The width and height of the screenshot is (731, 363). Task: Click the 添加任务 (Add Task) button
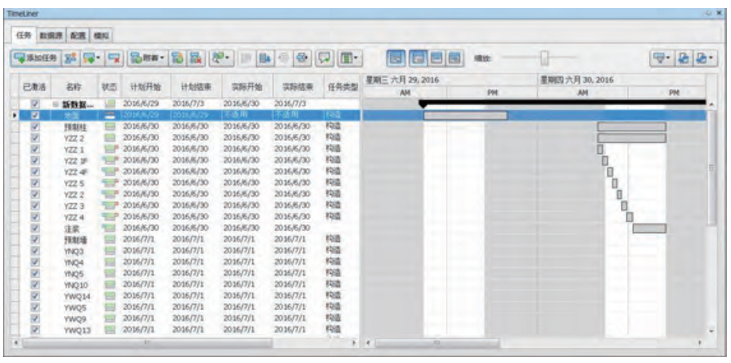click(35, 59)
